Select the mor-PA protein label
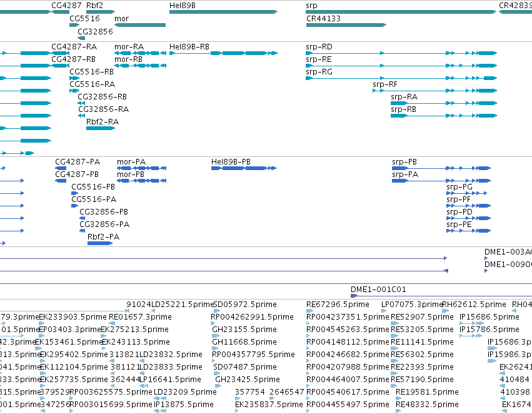 click(x=131, y=162)
